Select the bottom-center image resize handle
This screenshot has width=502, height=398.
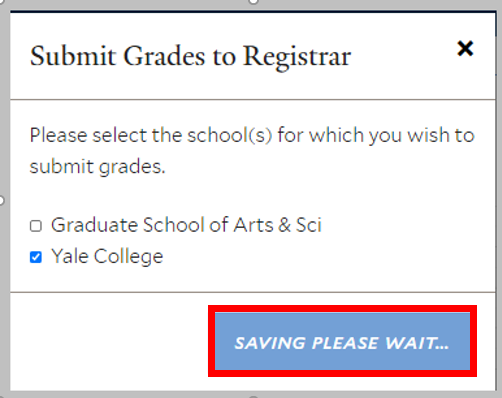[x=253, y=397]
